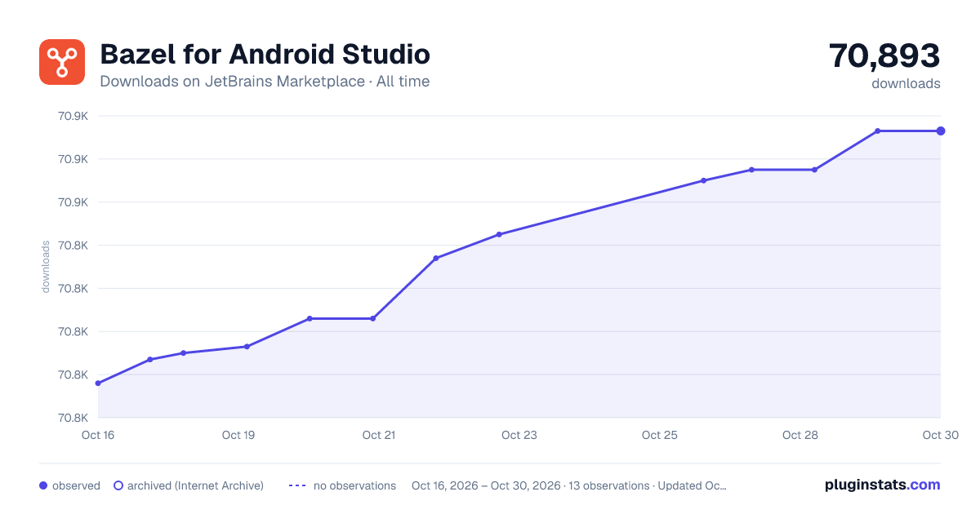Viewport: 980px width, 514px height.
Task: Click the archived hollow-circle legend marker
Action: pyautogui.click(x=118, y=485)
